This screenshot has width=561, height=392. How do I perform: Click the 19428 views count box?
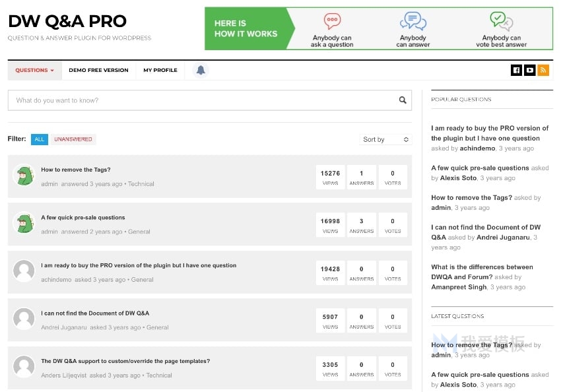coord(330,273)
